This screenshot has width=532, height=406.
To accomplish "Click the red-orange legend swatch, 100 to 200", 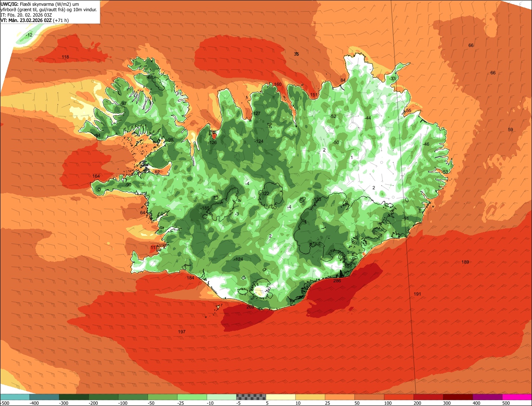I will pyautogui.click(x=399, y=397).
